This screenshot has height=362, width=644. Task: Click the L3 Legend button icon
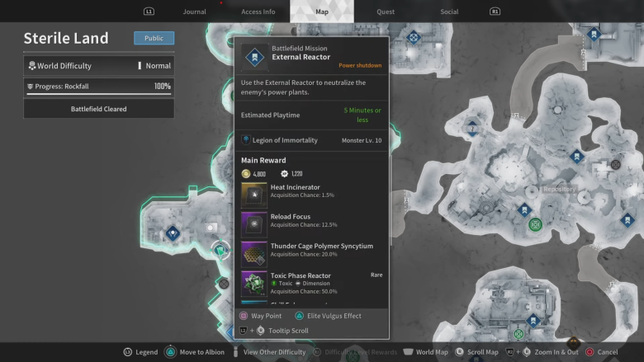[128, 352]
